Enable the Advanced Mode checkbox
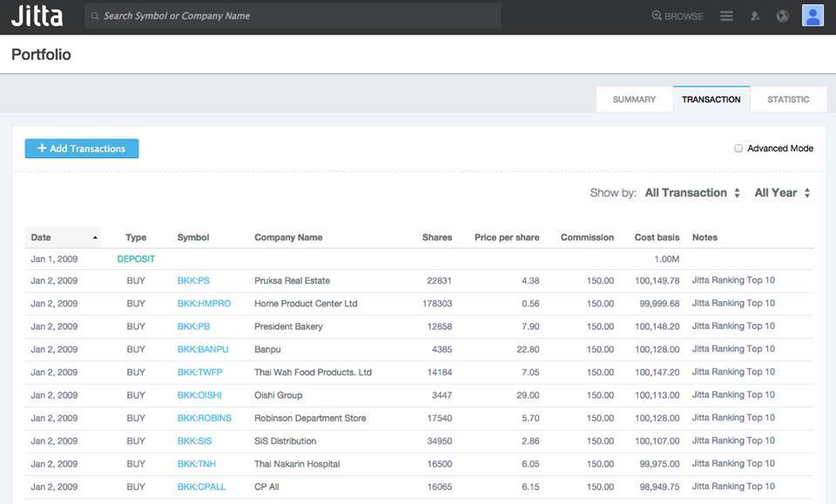Viewport: 836px width, 504px height. 738,148
